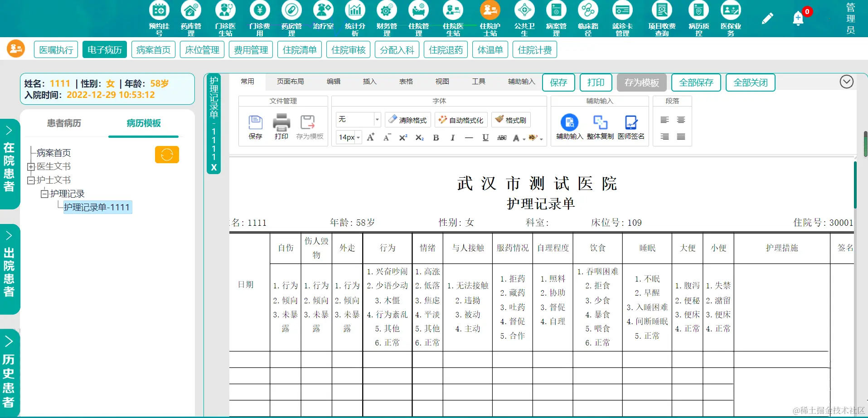
Task: Switch to the 患者病历 tab
Action: (x=64, y=123)
